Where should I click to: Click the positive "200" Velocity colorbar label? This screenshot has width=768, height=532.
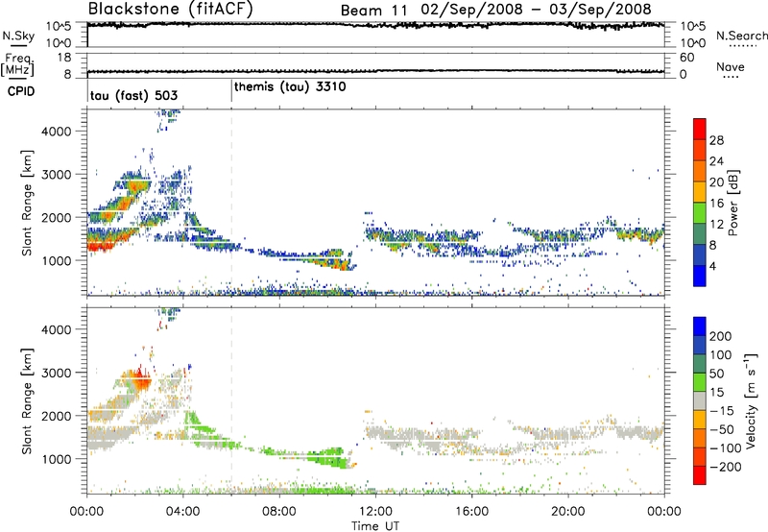721,336
